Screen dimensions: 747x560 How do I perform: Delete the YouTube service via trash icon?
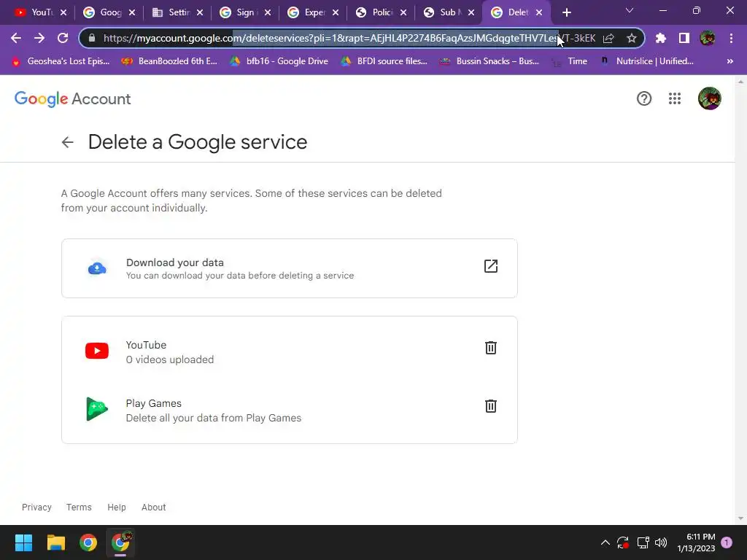491,348
